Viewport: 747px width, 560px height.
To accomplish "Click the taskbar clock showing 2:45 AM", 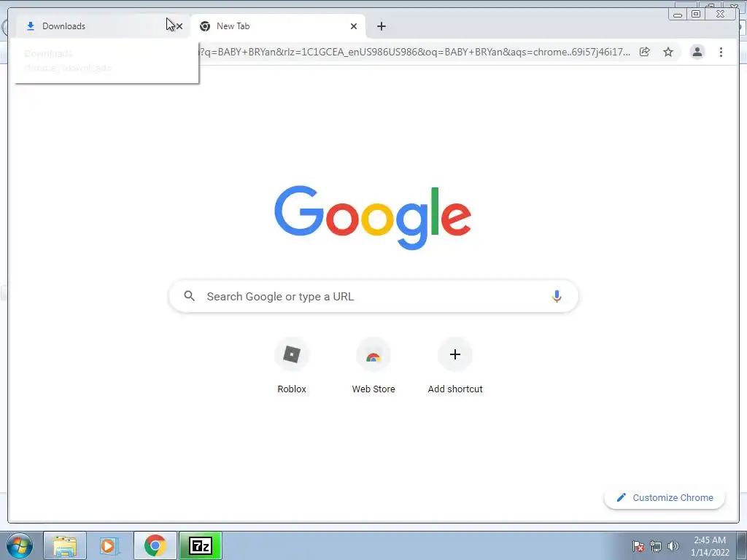I will click(710, 546).
